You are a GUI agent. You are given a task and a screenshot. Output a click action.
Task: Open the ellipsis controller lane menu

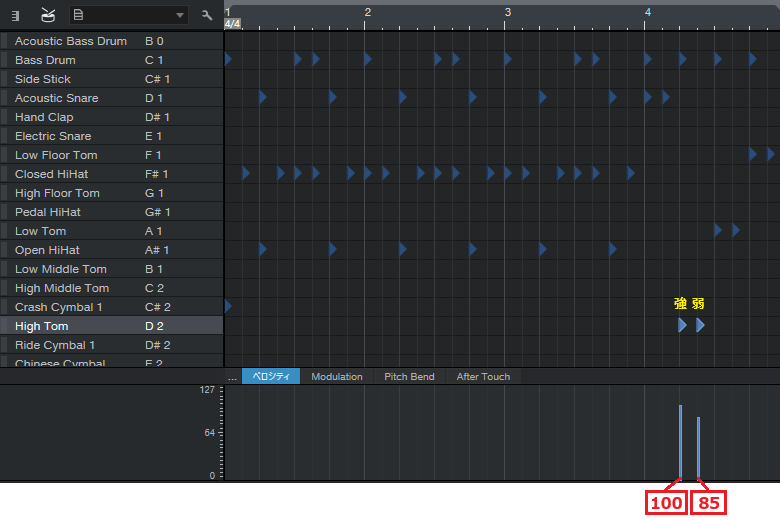click(x=232, y=377)
